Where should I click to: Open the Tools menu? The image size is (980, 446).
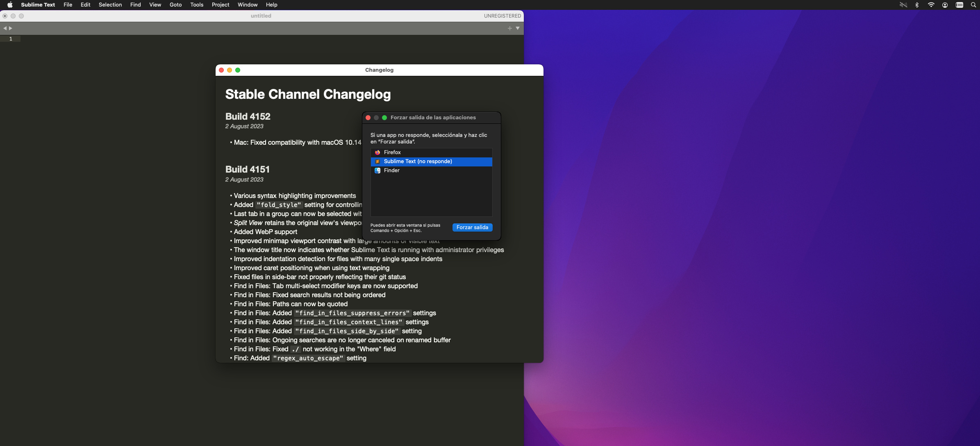pyautogui.click(x=197, y=5)
